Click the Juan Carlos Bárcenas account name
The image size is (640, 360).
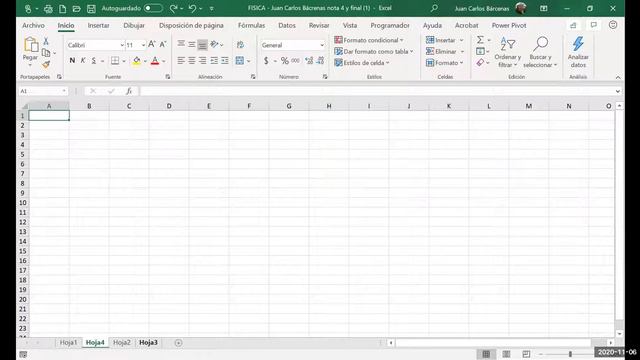(482, 9)
